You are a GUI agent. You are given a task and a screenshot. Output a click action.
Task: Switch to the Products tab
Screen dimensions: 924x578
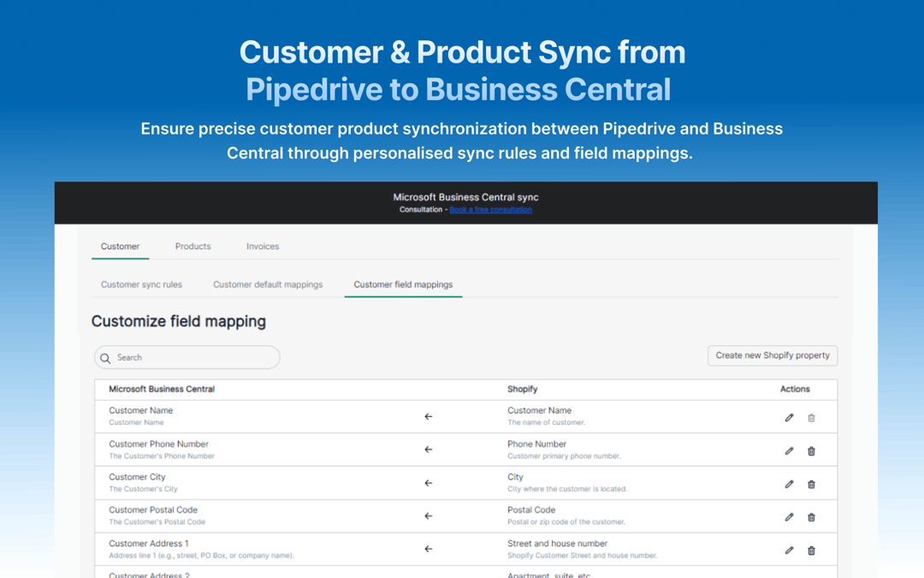pyautogui.click(x=192, y=246)
